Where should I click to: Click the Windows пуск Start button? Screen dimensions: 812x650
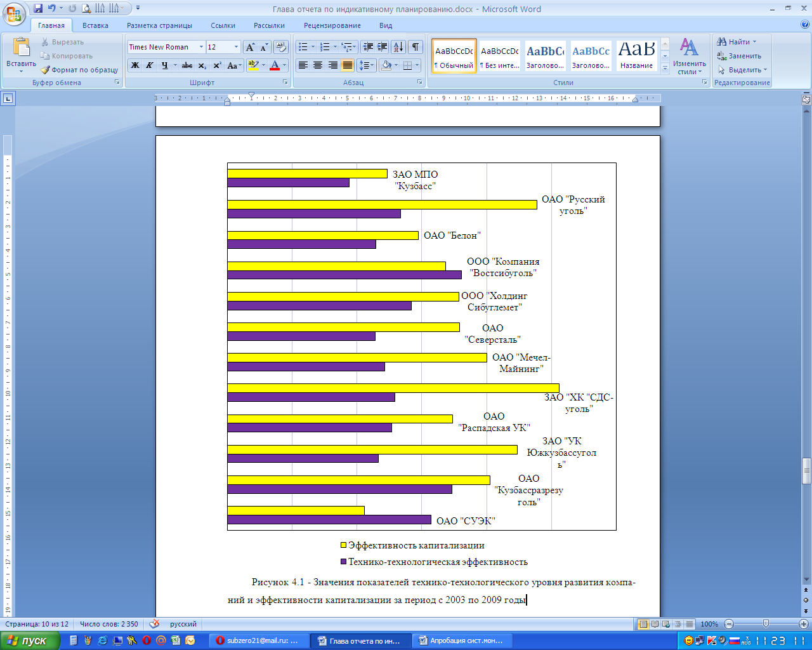pos(30,640)
